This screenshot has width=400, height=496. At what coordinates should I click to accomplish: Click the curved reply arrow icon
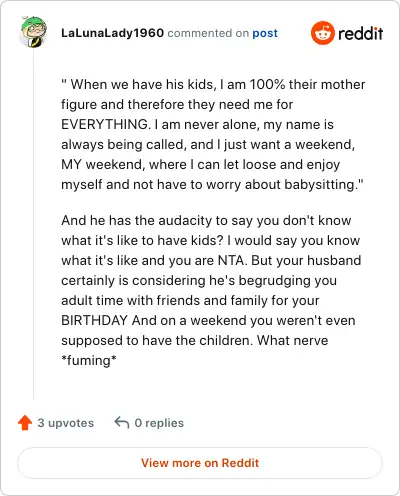click(122, 423)
